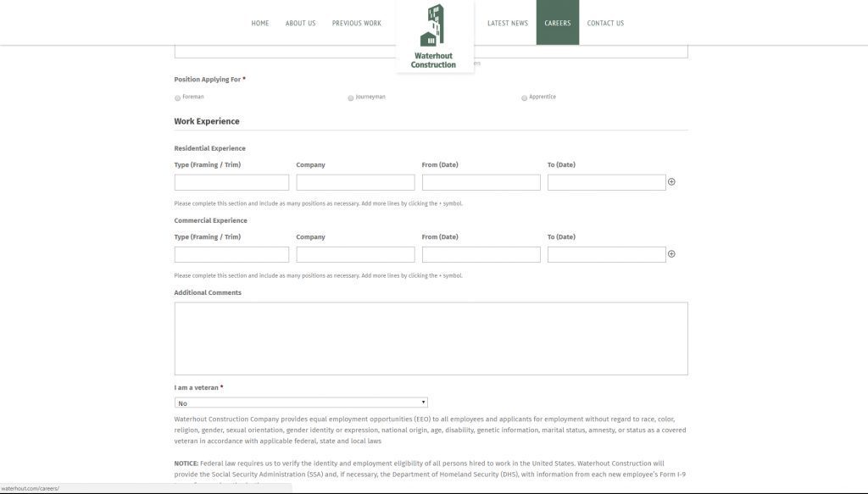Viewport: 868px width, 494px height.
Task: Select the Journeyman radio button
Action: click(x=351, y=98)
